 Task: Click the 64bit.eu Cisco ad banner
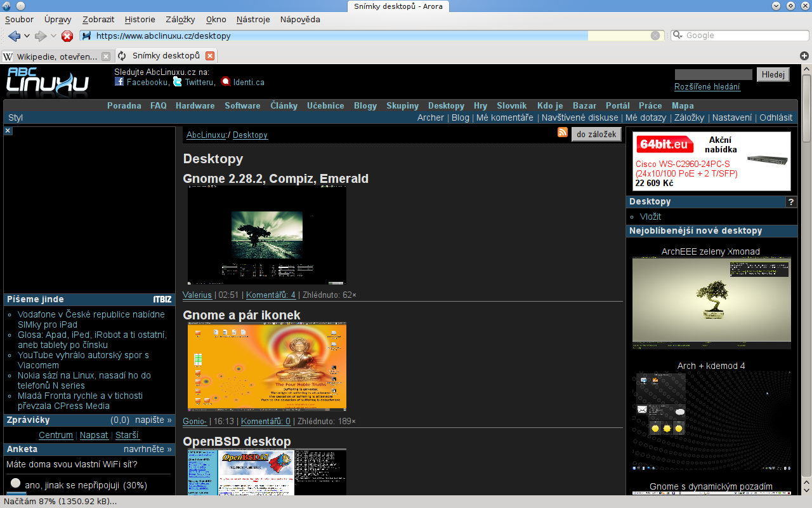712,161
